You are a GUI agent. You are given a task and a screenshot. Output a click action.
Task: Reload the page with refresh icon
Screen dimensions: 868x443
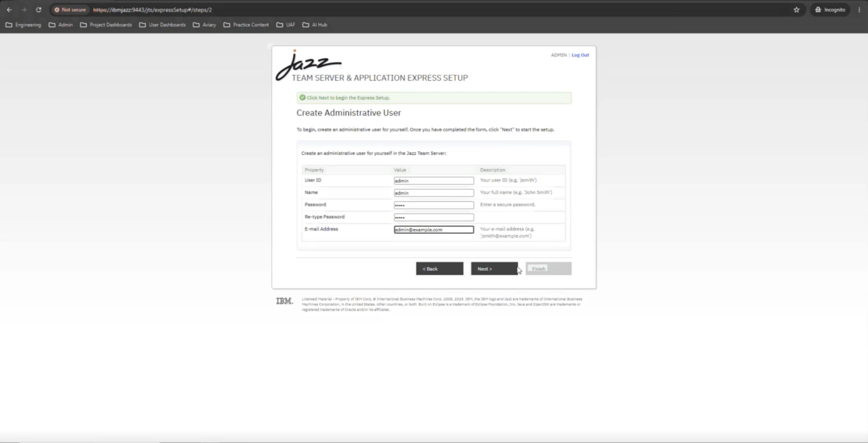(39, 10)
